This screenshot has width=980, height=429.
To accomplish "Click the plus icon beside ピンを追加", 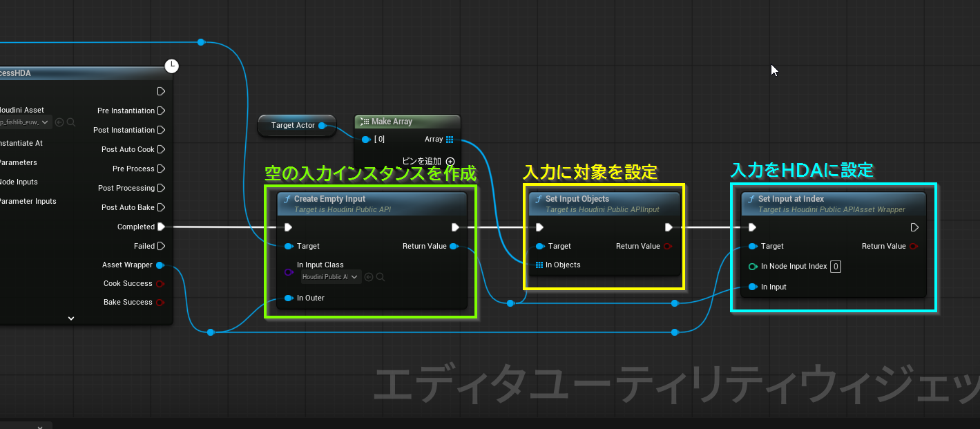I will (450, 162).
